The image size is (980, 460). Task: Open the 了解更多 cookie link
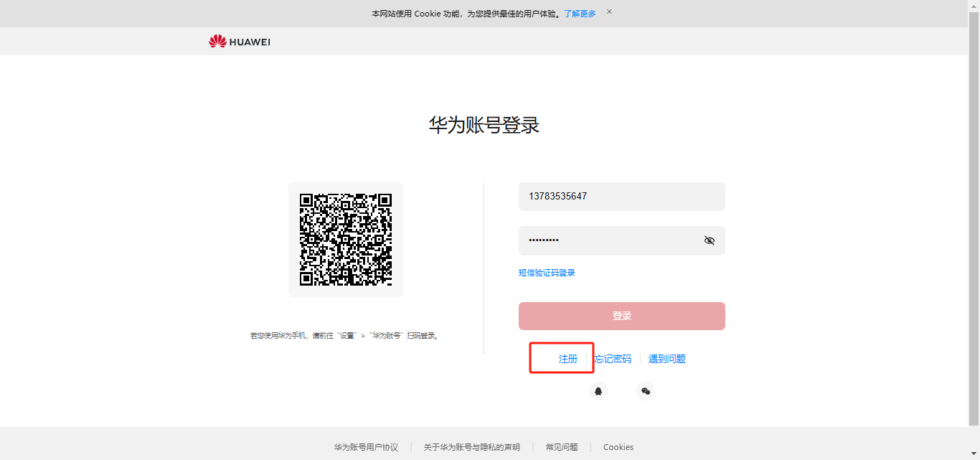pyautogui.click(x=580, y=14)
